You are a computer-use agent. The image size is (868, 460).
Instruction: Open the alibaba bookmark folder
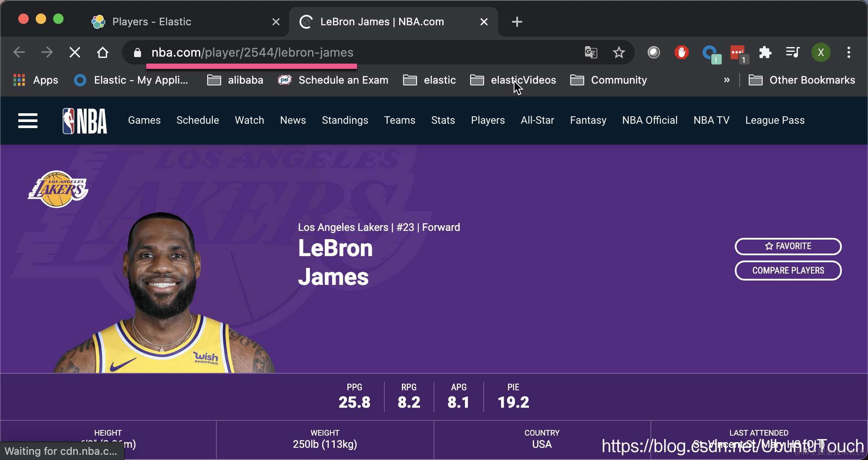[235, 80]
